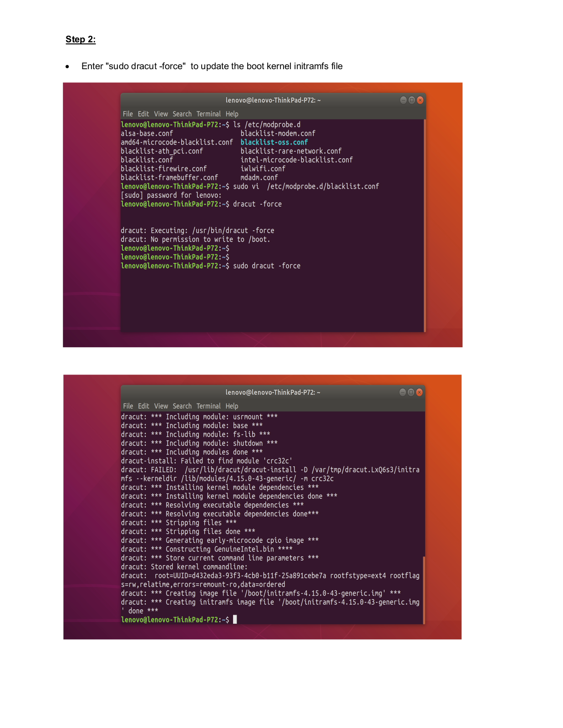
Task: Open Help menu in upper terminal
Action: (232, 114)
